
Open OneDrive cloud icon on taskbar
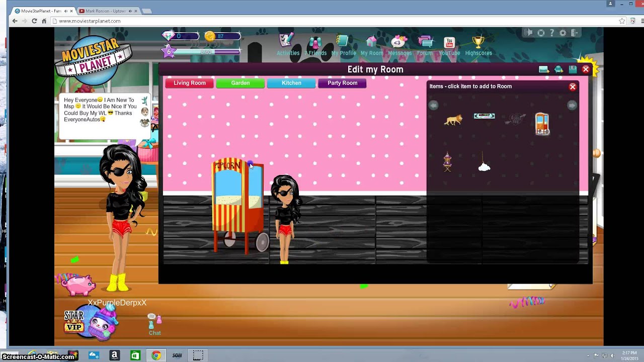[x=94, y=355]
